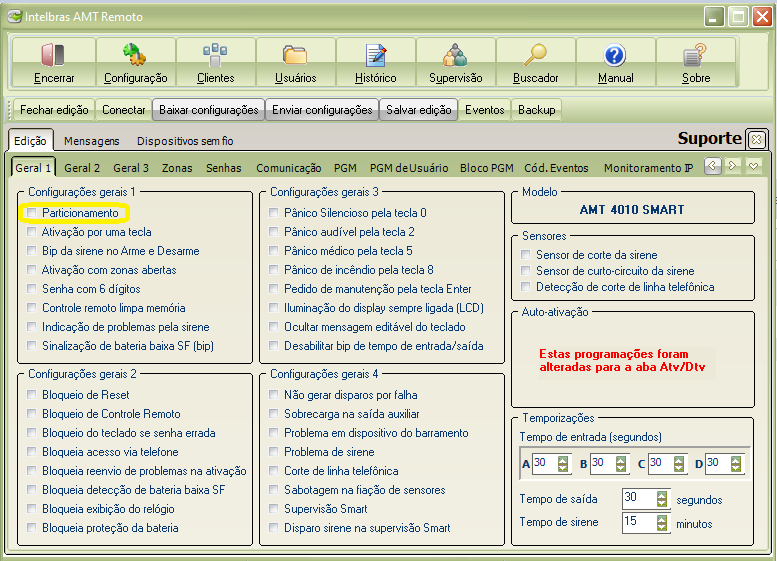Screen dimensions: 777x561
Task: Toggle Corte de linha telefônica checkbox
Action: point(274,470)
